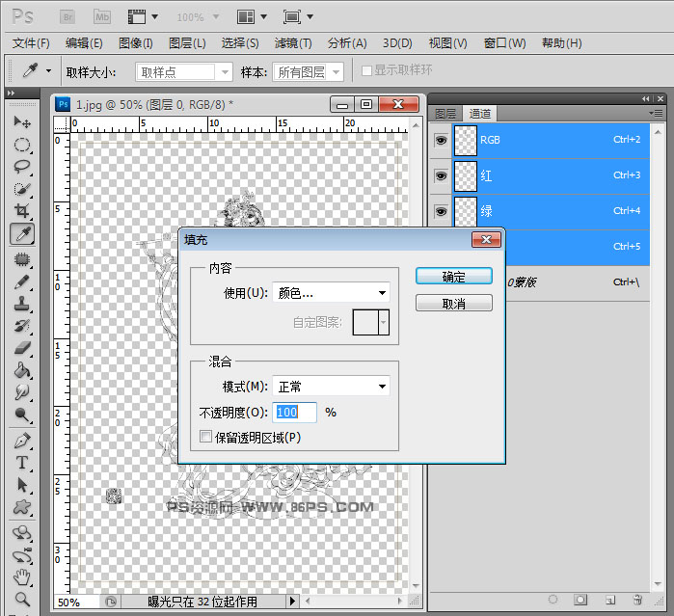This screenshot has height=616, width=674.
Task: Open 样本 sample dropdown
Action: click(x=309, y=71)
